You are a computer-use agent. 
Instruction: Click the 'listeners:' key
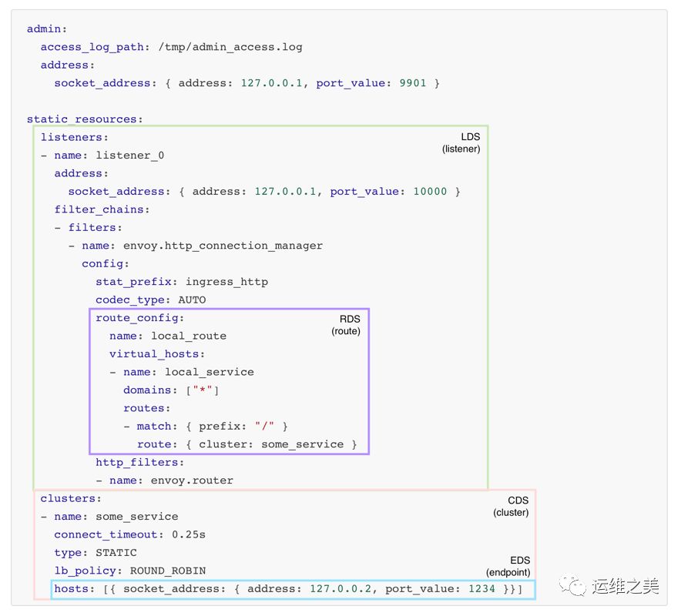74,138
